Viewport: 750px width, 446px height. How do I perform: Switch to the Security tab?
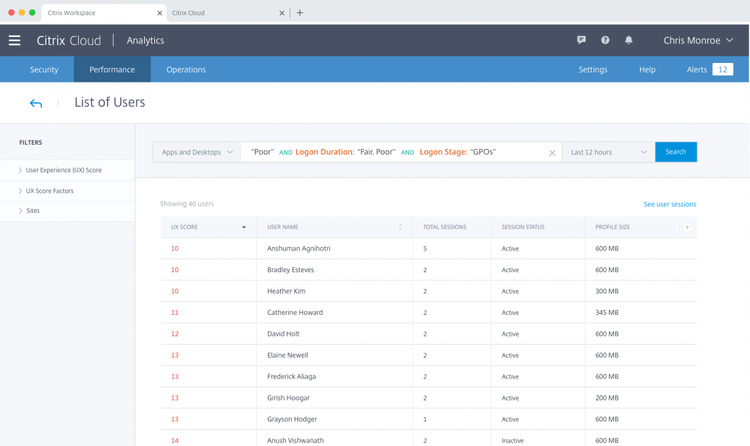(44, 69)
